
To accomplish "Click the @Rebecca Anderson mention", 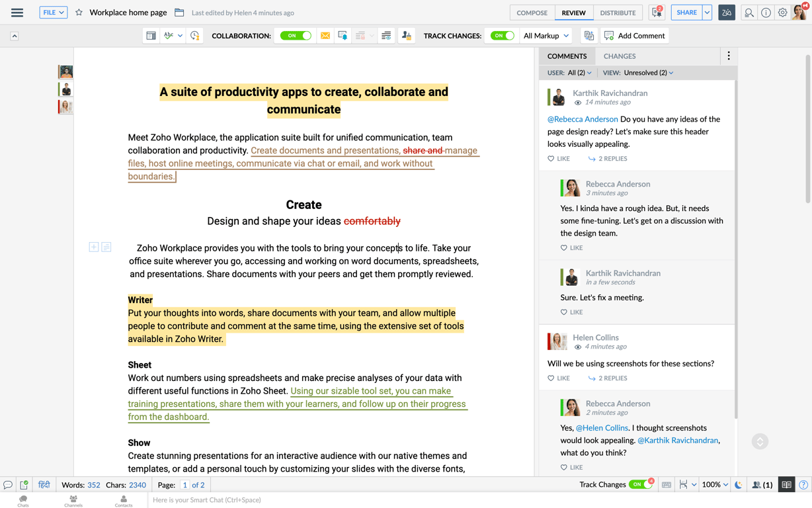I will click(x=583, y=119).
